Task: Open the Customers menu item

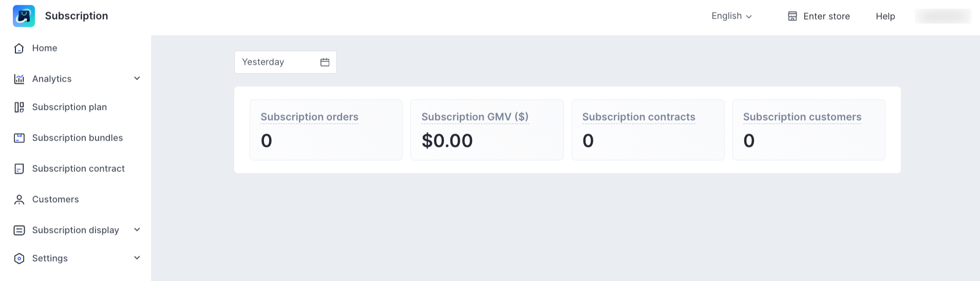Action: pyautogui.click(x=55, y=199)
